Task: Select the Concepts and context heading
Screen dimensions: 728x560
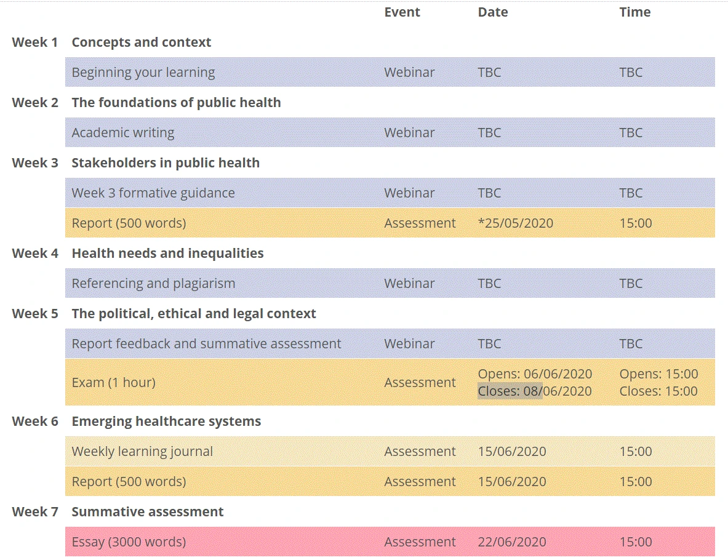Action: [x=141, y=42]
